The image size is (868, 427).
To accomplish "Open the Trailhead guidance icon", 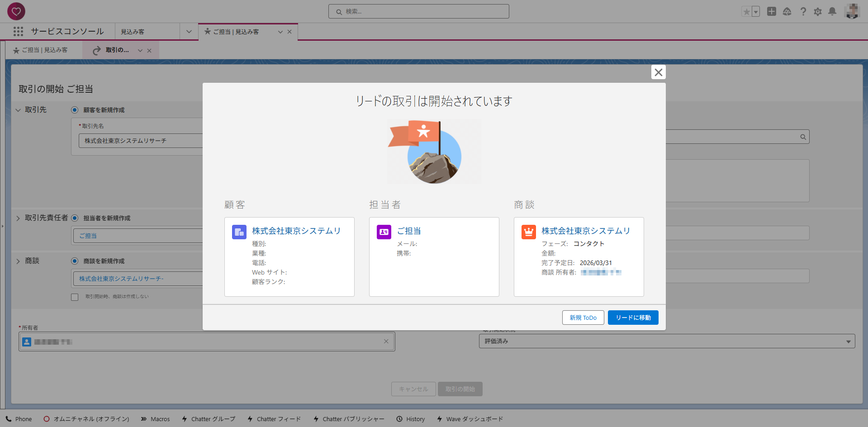I will coord(787,12).
